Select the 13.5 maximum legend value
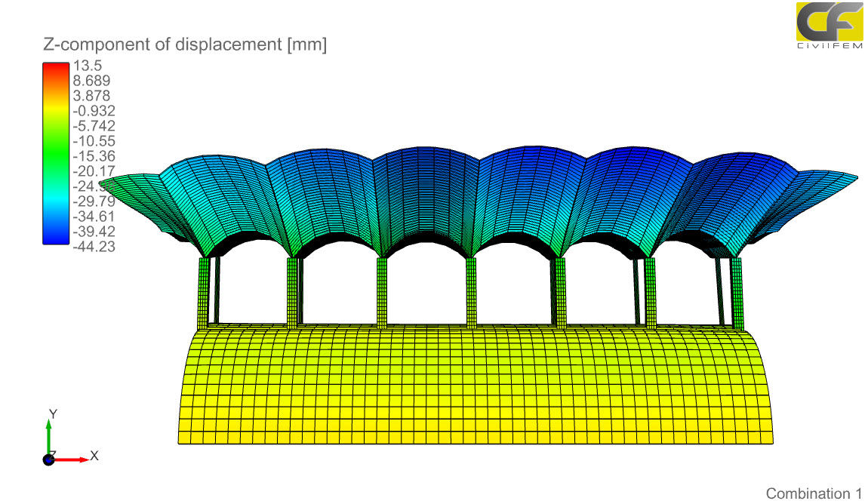 pyautogui.click(x=86, y=66)
